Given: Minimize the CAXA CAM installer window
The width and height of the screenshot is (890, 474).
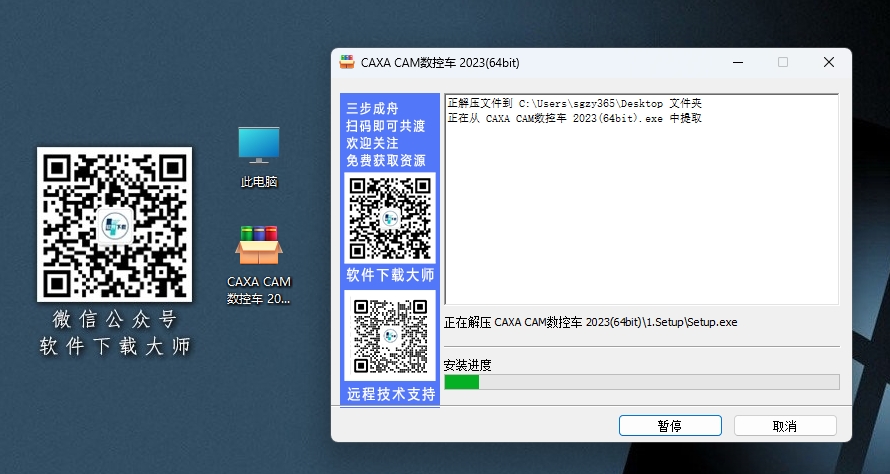Looking at the screenshot, I should pos(738,62).
